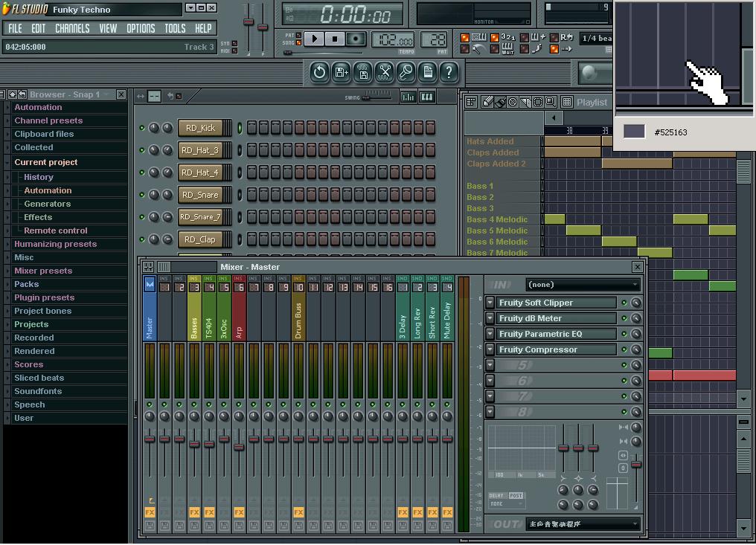Toggle Fruity Soft Clipper effect enable light
Viewport: 756px width, 545px height.
624,303
